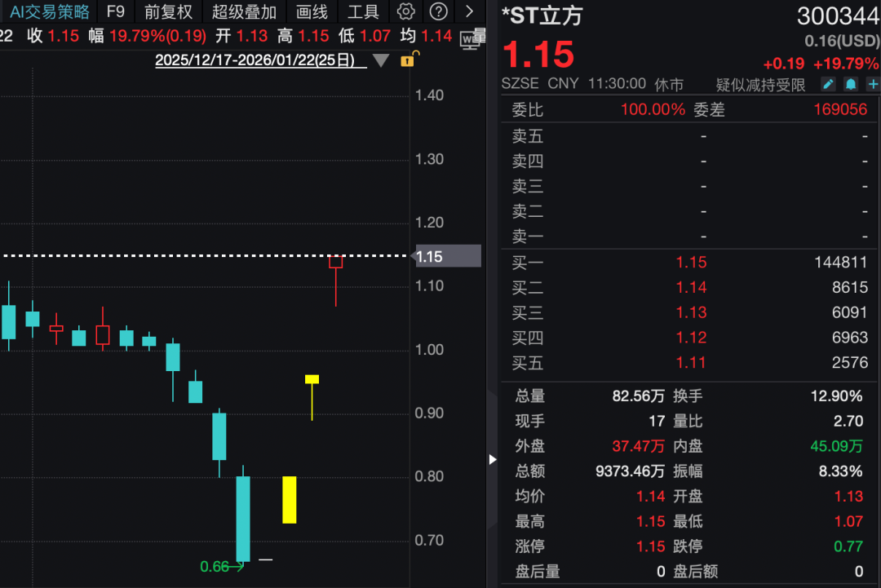Click the 疑似减持受限 label
This screenshot has width=881, height=588.
tap(760, 85)
